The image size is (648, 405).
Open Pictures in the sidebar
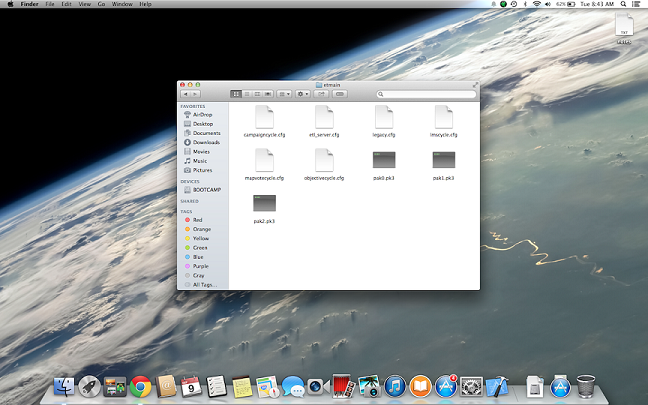click(x=202, y=170)
